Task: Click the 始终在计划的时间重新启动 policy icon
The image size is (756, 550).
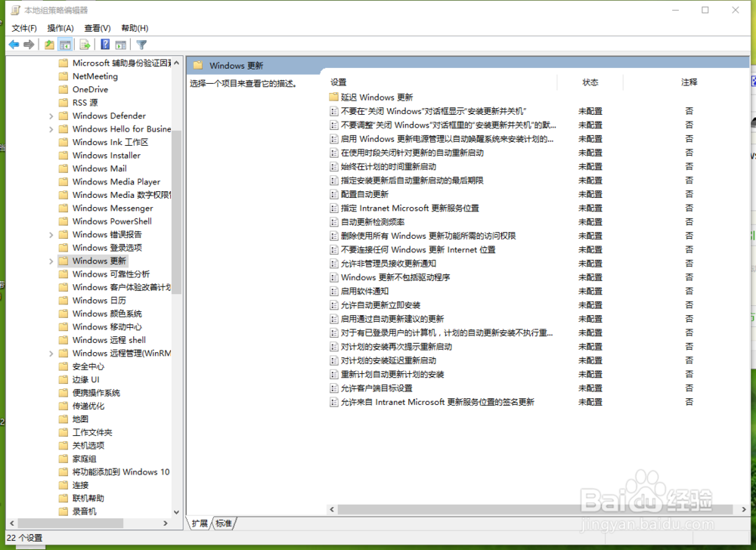Action: pyautogui.click(x=333, y=167)
